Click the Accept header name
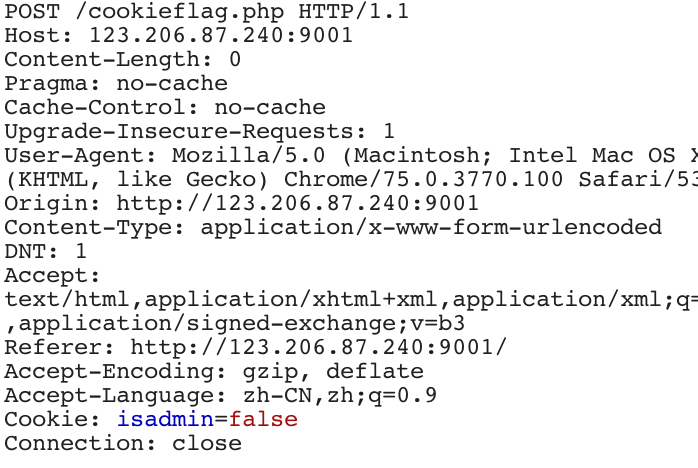 52,276
